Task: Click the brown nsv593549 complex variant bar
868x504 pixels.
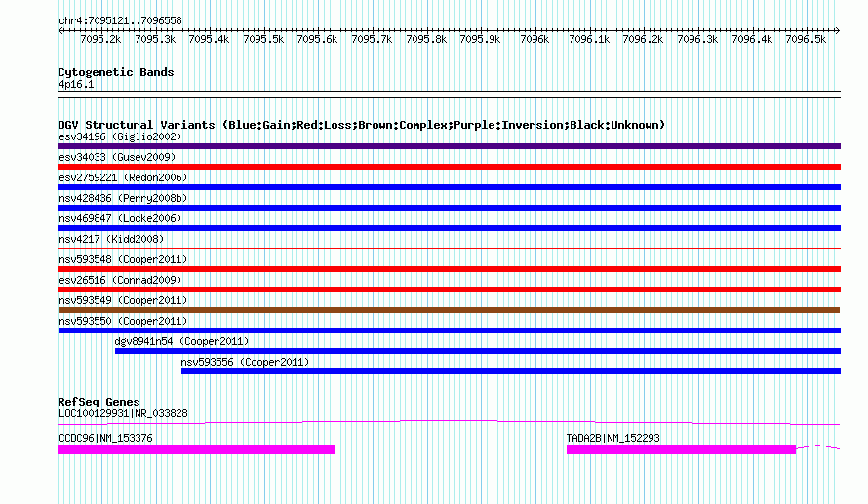Action: click(449, 310)
